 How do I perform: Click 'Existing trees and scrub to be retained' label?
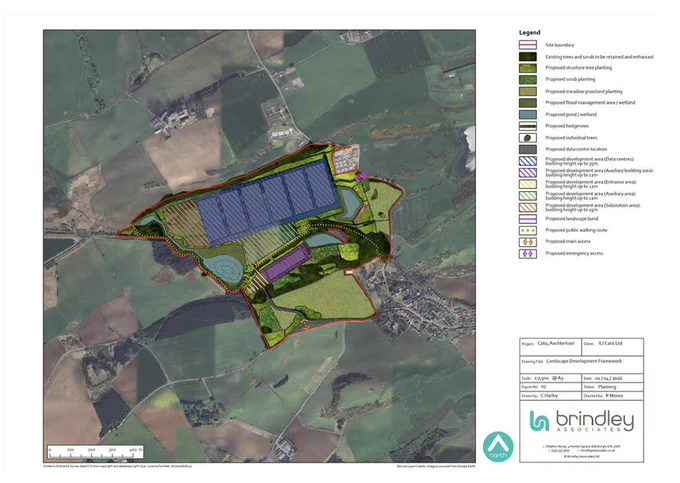599,57
